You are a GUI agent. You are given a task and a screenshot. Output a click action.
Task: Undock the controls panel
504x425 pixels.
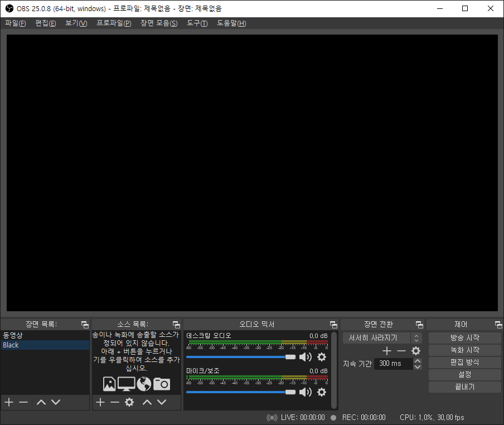pos(498,325)
